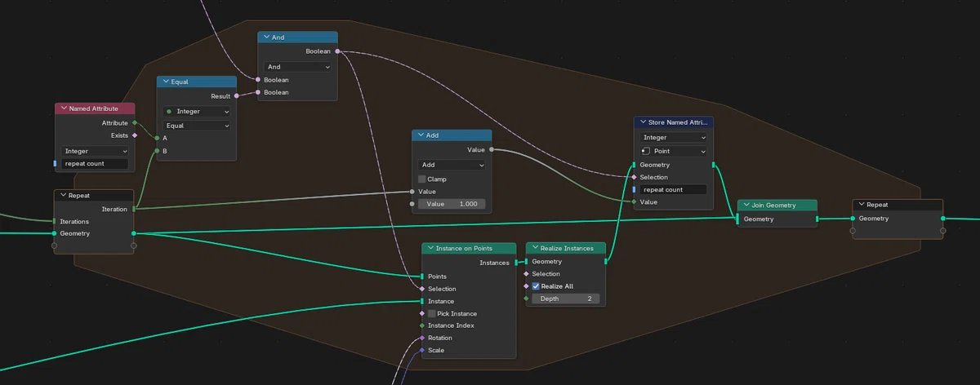Click the repeat count field on Store Named Attribute
This screenshot has height=385, width=980.
click(674, 189)
